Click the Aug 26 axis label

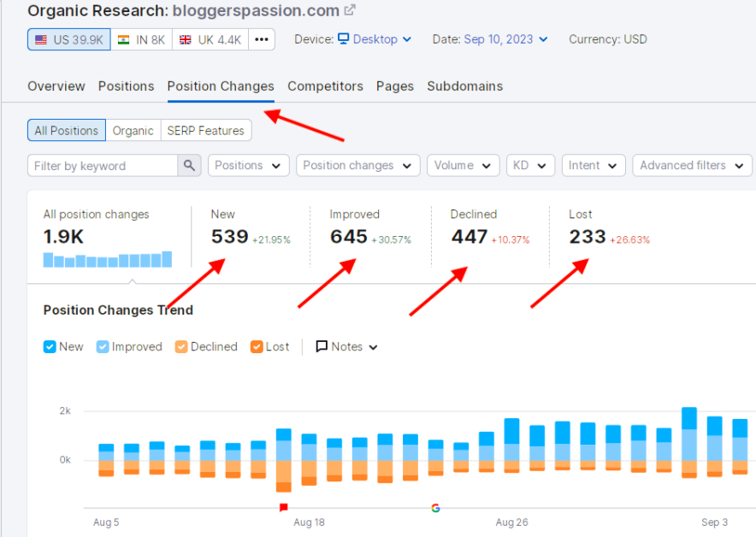pos(512,522)
